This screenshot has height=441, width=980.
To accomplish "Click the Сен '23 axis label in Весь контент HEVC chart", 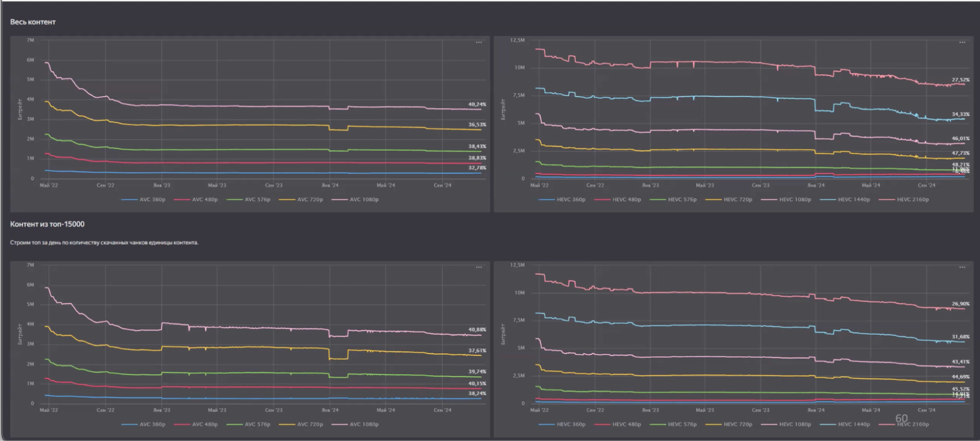I will pos(760,185).
